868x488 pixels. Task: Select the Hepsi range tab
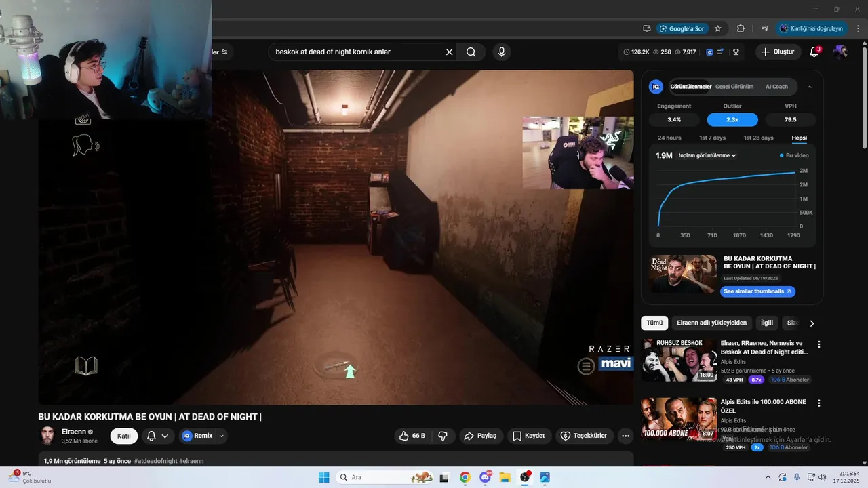(x=800, y=138)
